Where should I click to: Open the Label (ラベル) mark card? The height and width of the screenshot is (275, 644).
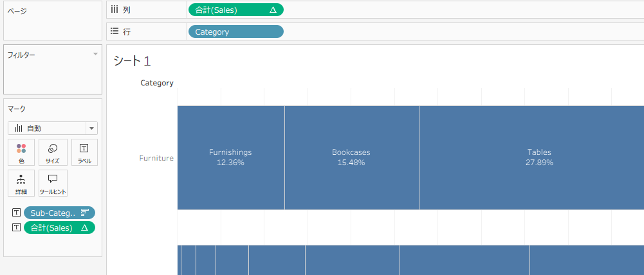pyautogui.click(x=85, y=152)
